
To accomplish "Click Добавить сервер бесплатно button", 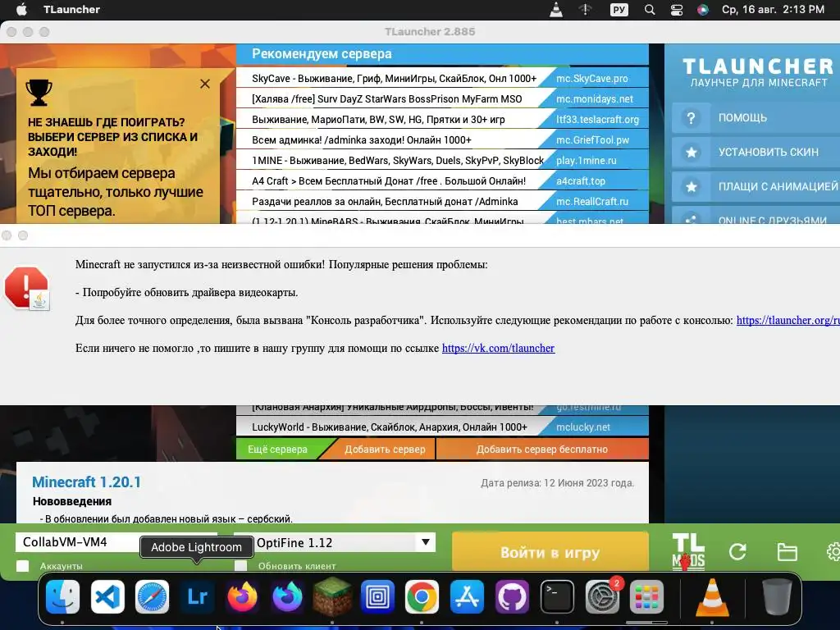I will pos(542,450).
